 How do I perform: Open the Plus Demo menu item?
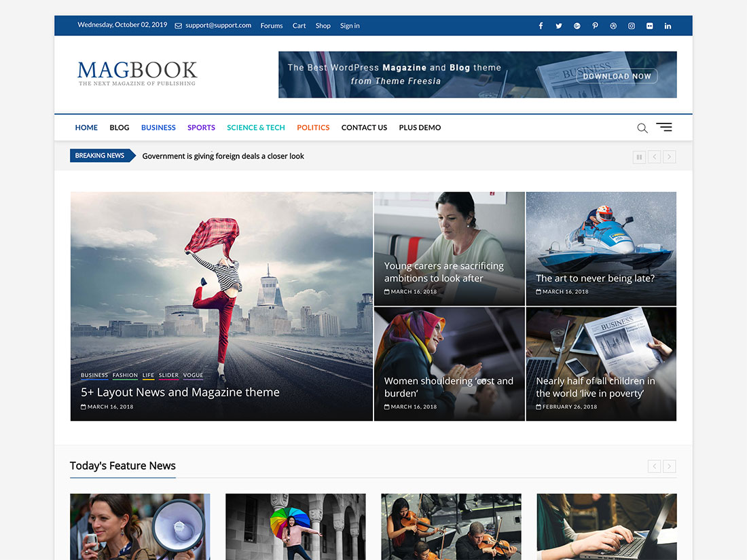click(420, 128)
